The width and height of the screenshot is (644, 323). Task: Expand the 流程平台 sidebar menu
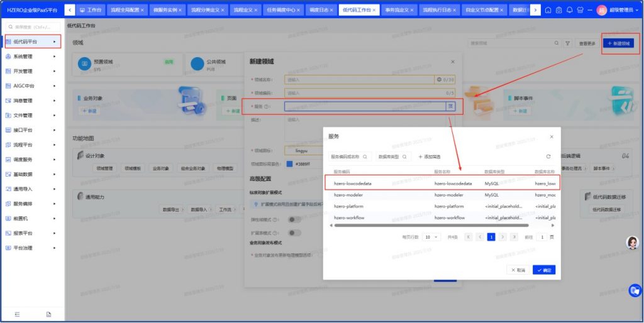point(33,145)
